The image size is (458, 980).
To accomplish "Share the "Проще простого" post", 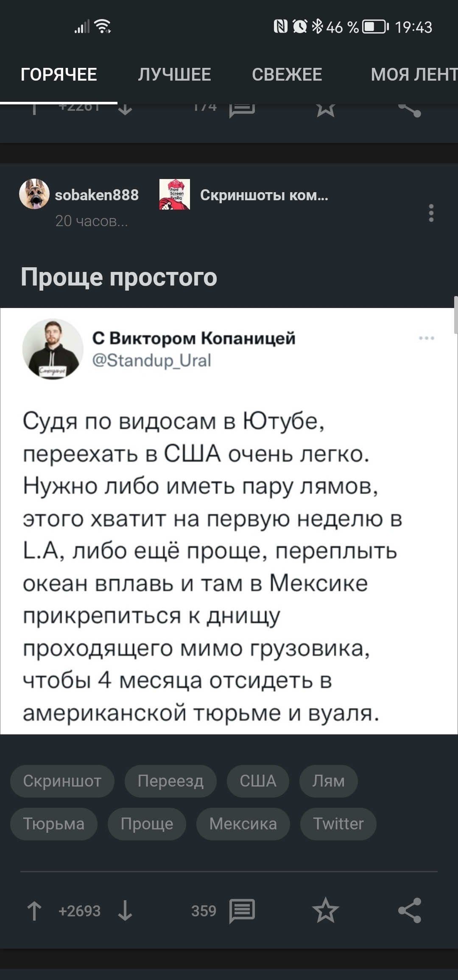I will pos(409,910).
